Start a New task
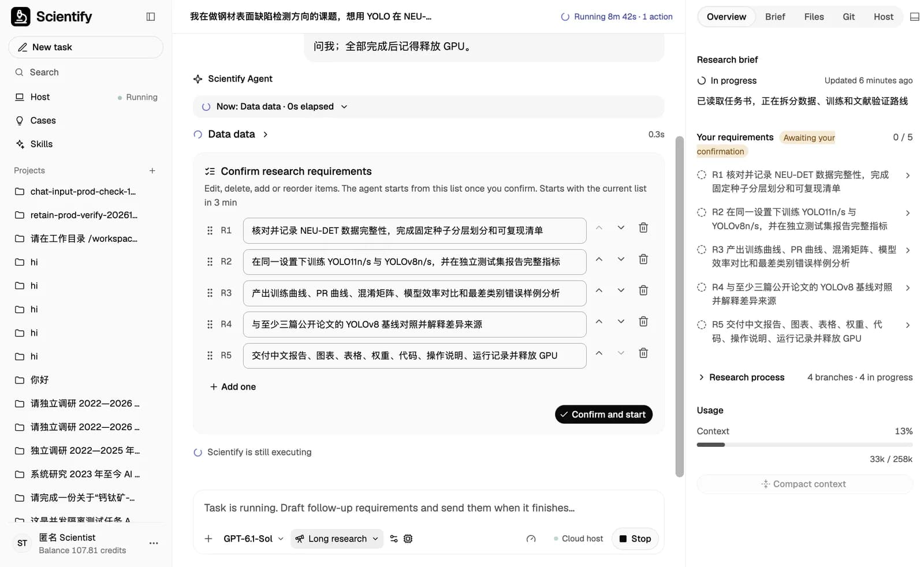The image size is (924, 567). [86, 47]
